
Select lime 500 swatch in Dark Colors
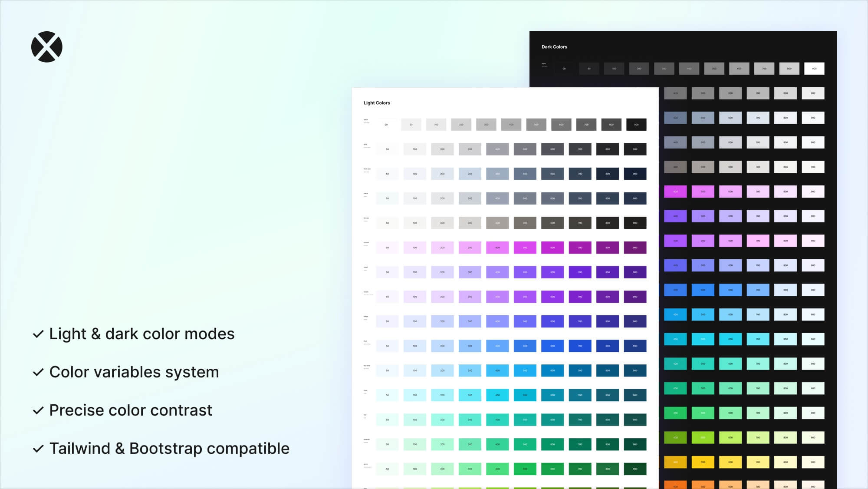(x=703, y=438)
